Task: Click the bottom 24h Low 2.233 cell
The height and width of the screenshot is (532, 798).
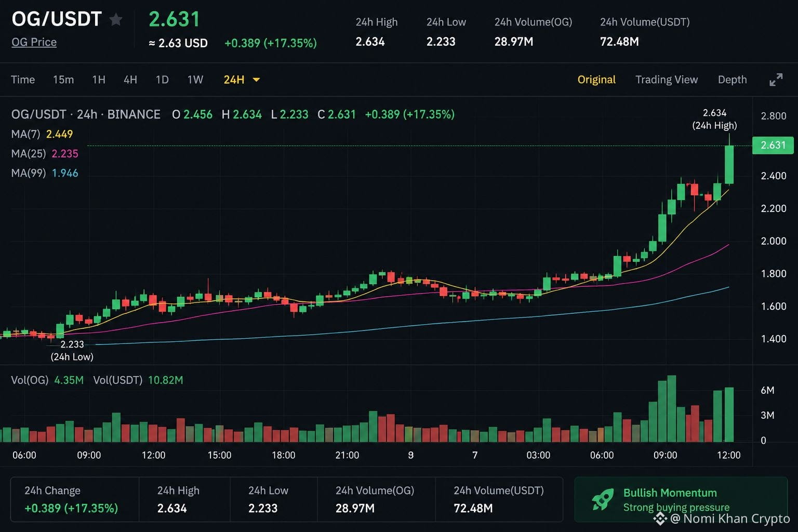Action: coord(274,499)
